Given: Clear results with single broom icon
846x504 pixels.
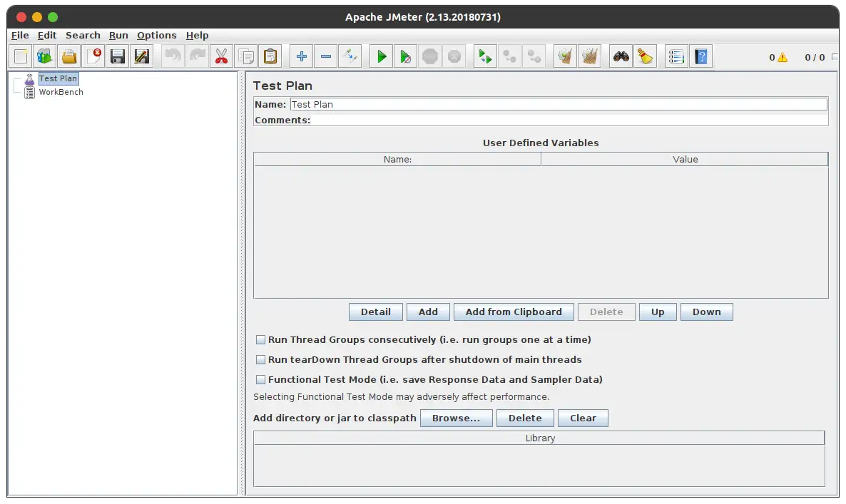Looking at the screenshot, I should tap(565, 56).
